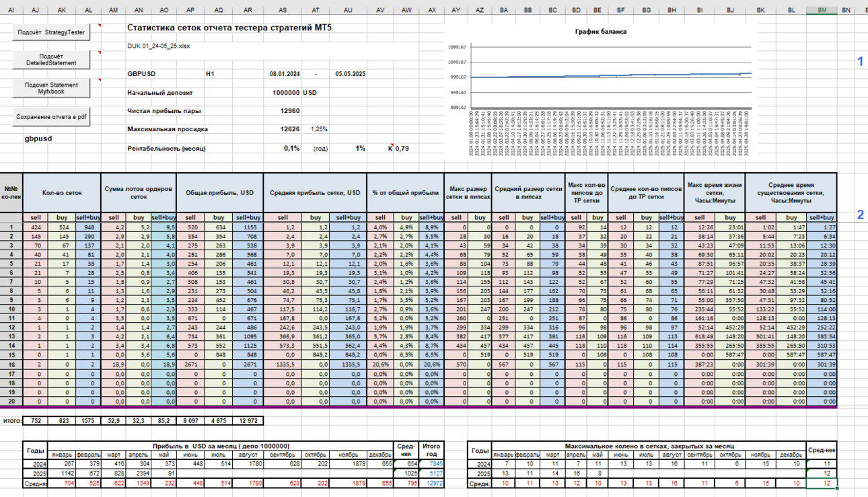Select row 1 total profit cell 1153

248,227
